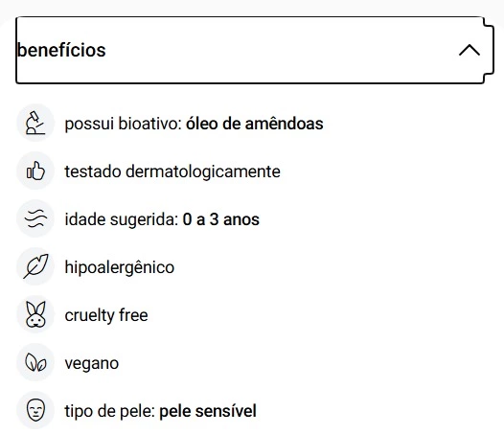
Task: Click the benefícios heading text
Action: coord(61,50)
